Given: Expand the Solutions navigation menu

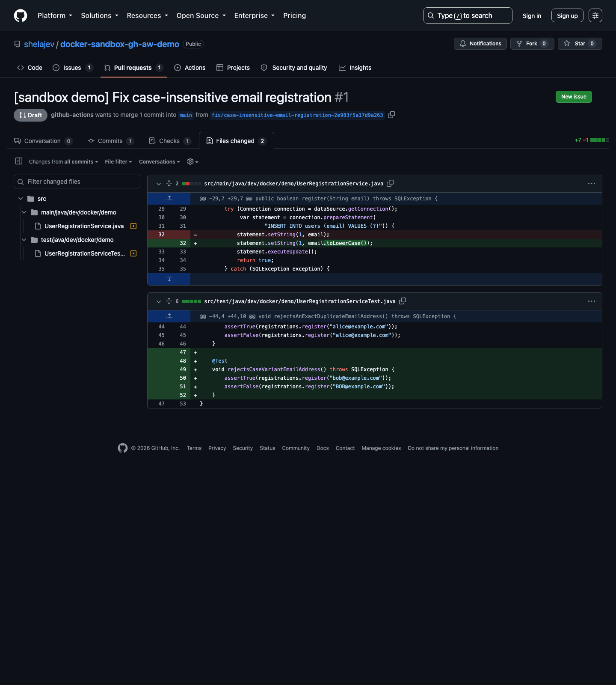Looking at the screenshot, I should (x=100, y=15).
